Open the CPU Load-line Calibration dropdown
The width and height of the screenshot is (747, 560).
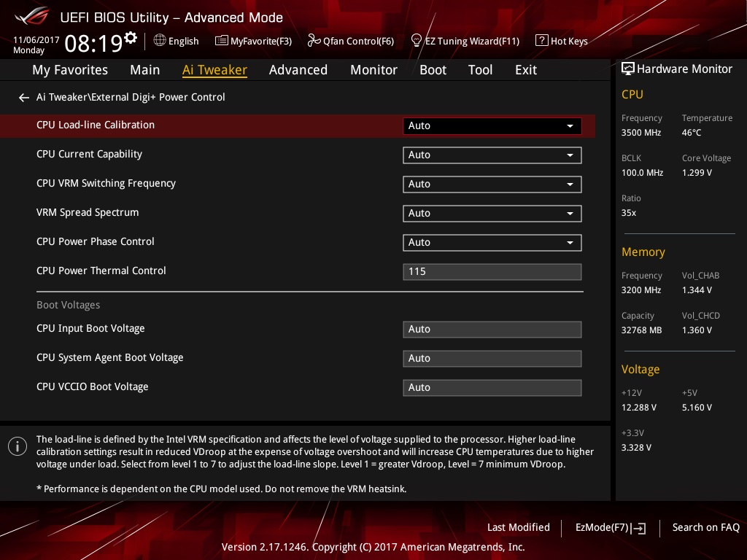pyautogui.click(x=492, y=125)
